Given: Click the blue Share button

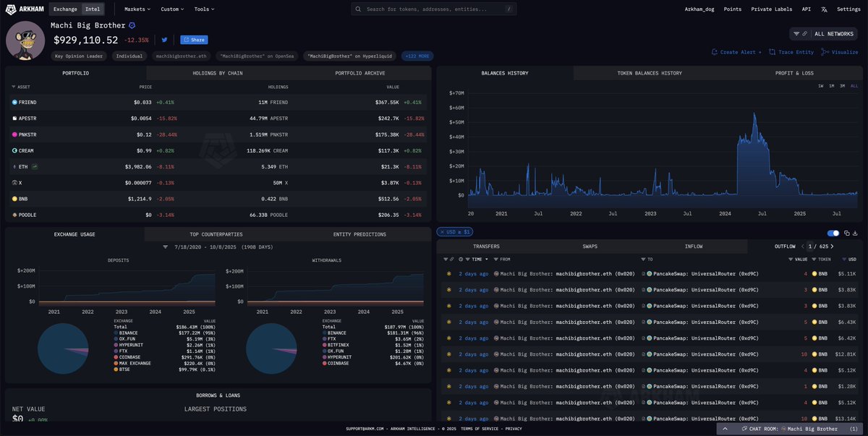Looking at the screenshot, I should click(x=194, y=40).
